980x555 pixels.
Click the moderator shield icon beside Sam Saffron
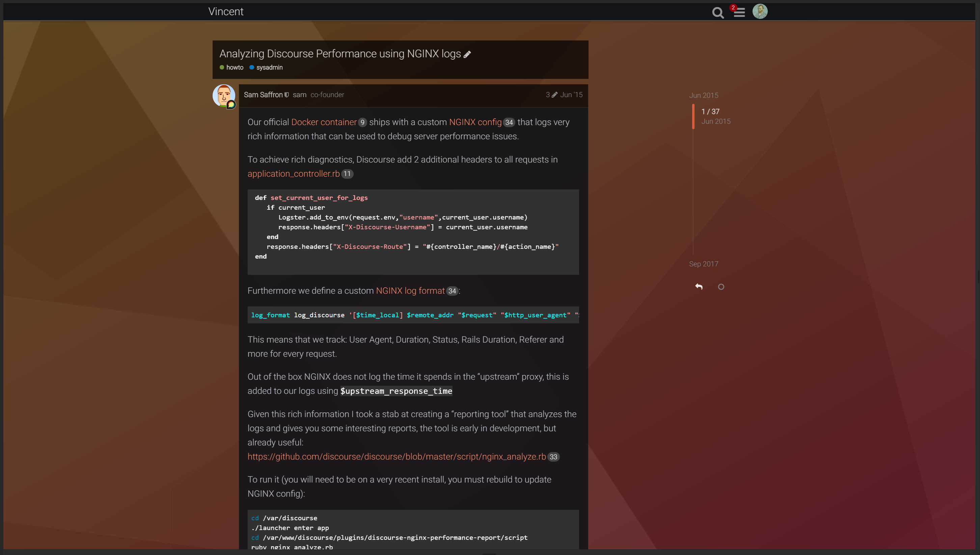tap(287, 95)
